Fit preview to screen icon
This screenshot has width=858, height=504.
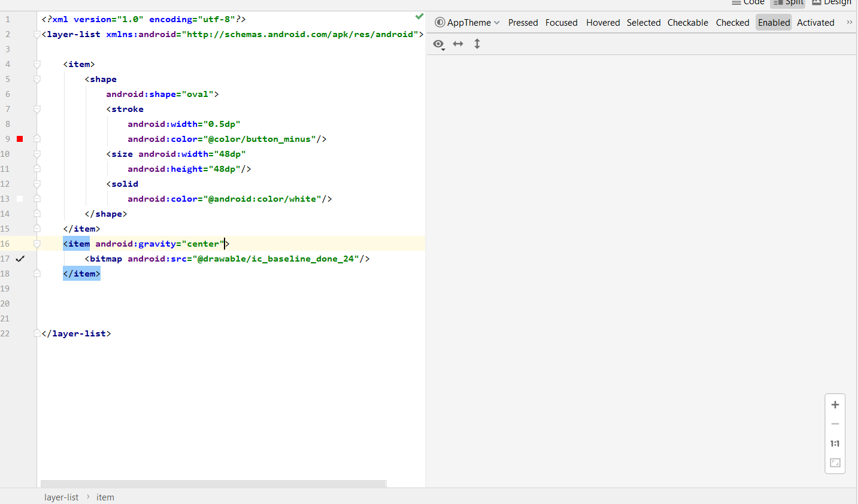click(835, 463)
